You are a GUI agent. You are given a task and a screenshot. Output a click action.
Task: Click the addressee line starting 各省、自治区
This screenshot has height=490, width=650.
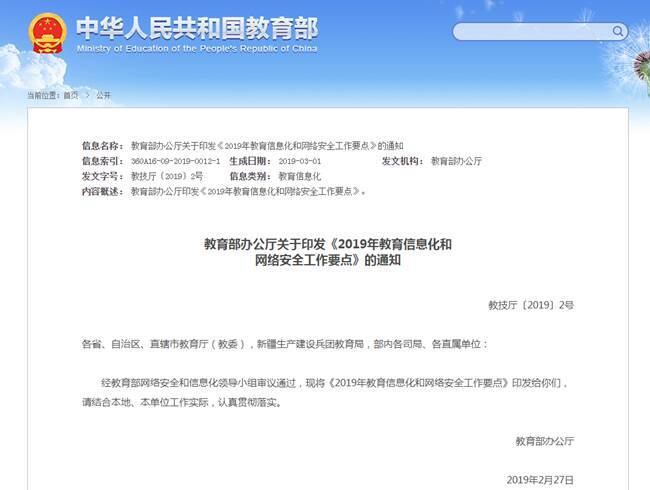pyautogui.click(x=285, y=343)
